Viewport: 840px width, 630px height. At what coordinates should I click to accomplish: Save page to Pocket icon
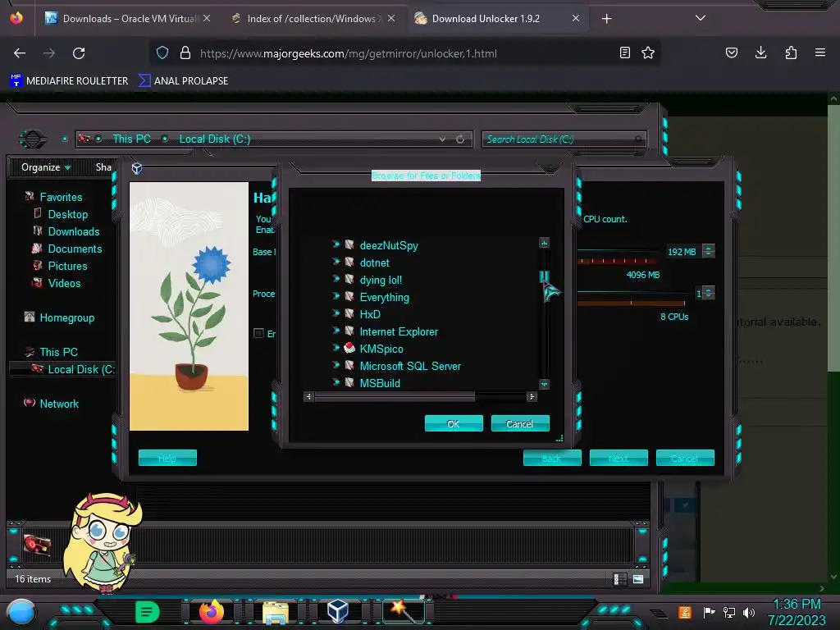pos(731,52)
